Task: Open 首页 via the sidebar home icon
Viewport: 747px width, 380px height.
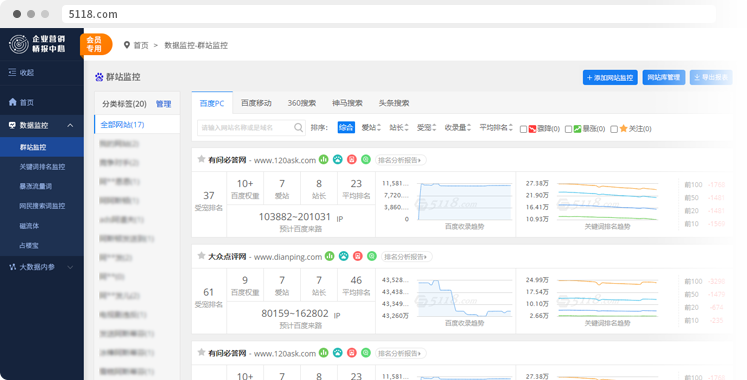Action: (12, 102)
